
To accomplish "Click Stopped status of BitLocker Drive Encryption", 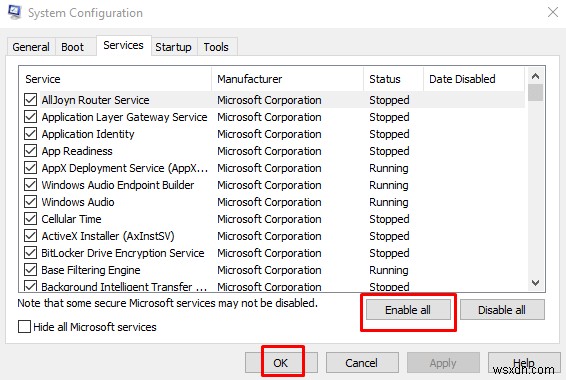I will pos(389,253).
